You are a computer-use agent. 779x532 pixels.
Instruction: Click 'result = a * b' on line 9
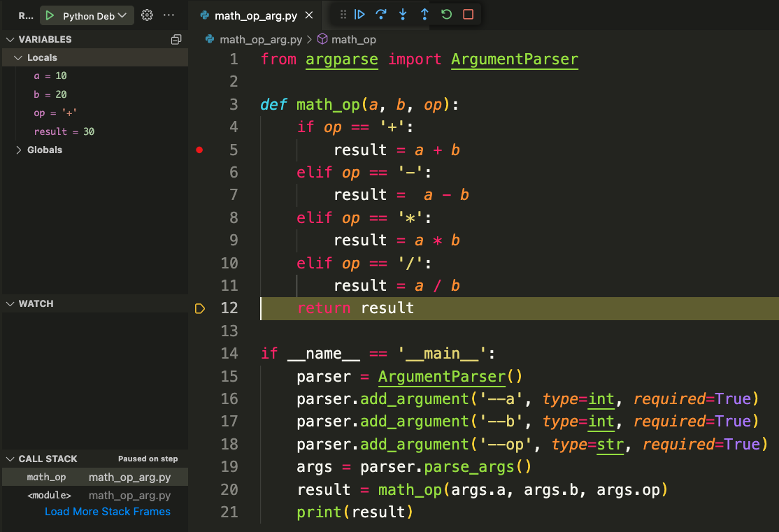tap(396, 240)
